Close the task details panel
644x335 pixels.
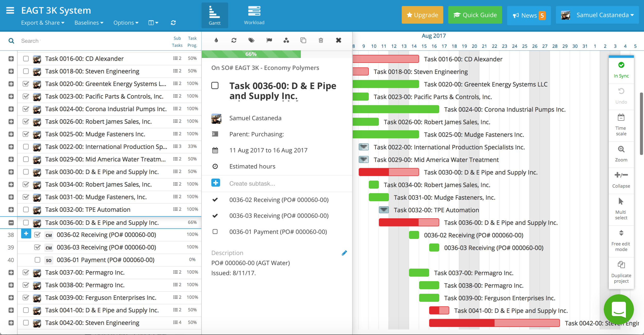point(338,40)
